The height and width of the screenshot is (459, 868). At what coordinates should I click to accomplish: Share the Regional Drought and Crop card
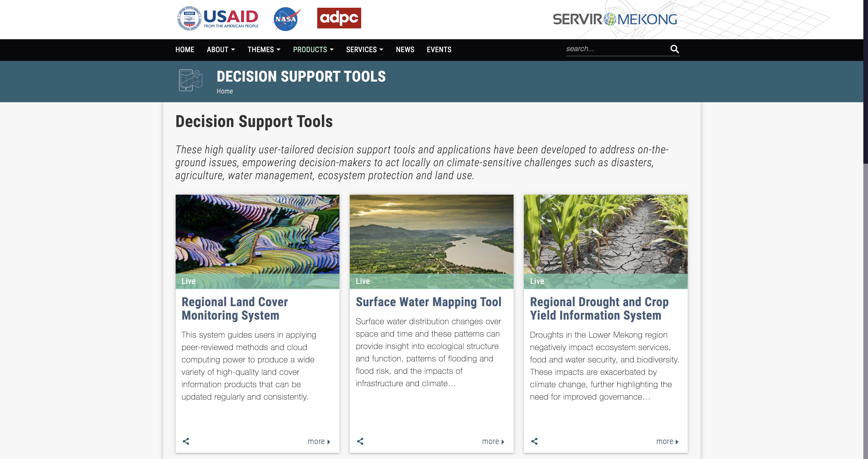pyautogui.click(x=534, y=441)
